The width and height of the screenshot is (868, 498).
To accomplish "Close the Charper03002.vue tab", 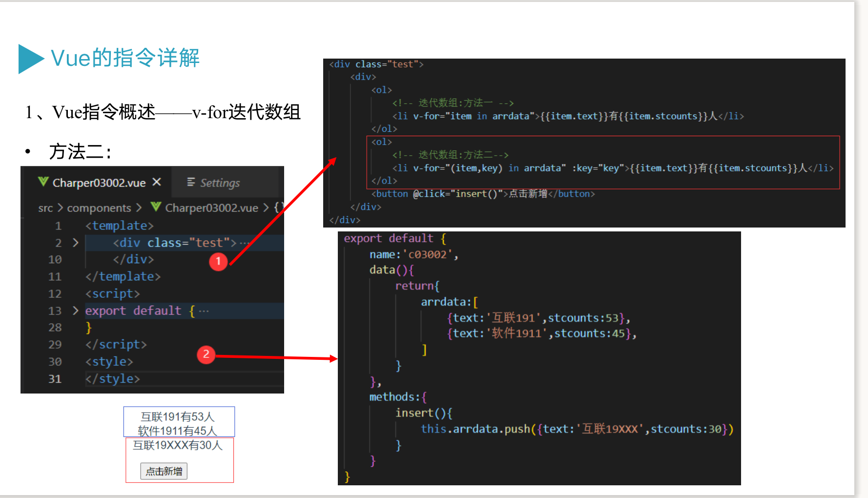I will click(157, 182).
